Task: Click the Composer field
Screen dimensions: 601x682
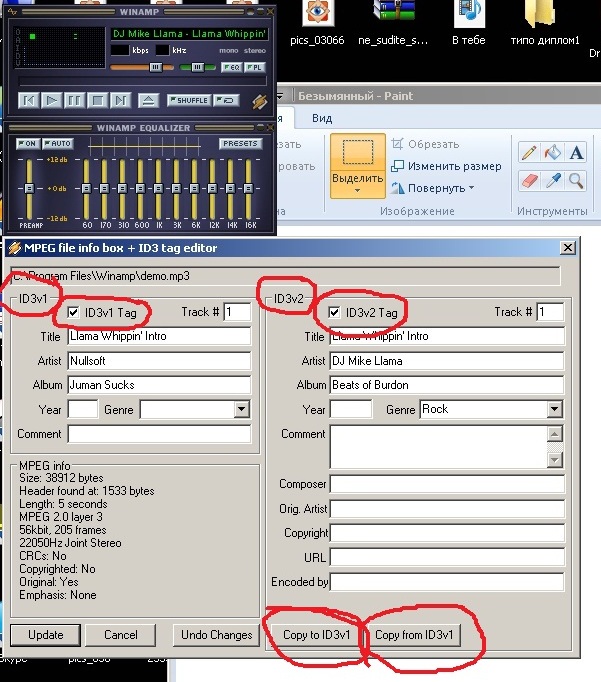Action: point(447,484)
